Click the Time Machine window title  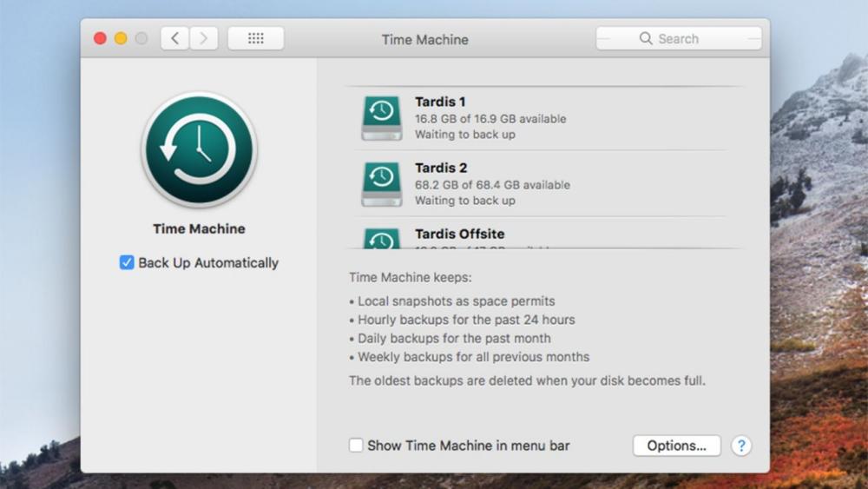click(424, 39)
